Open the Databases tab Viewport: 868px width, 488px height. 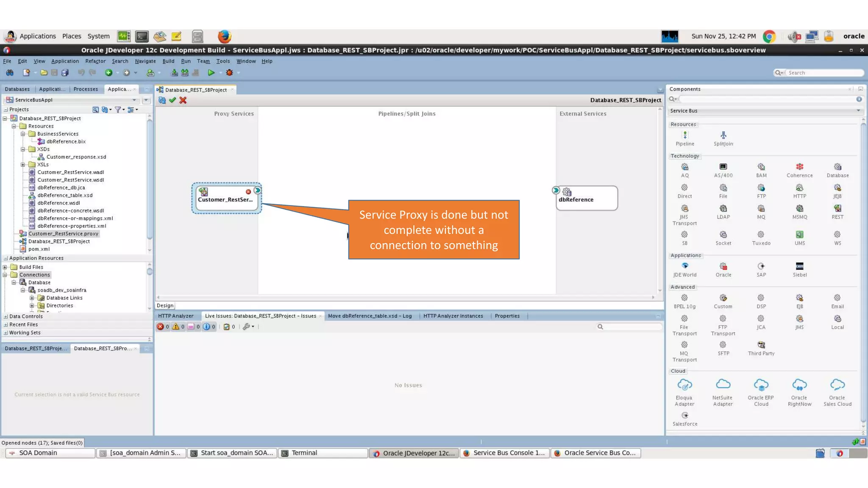coord(17,89)
